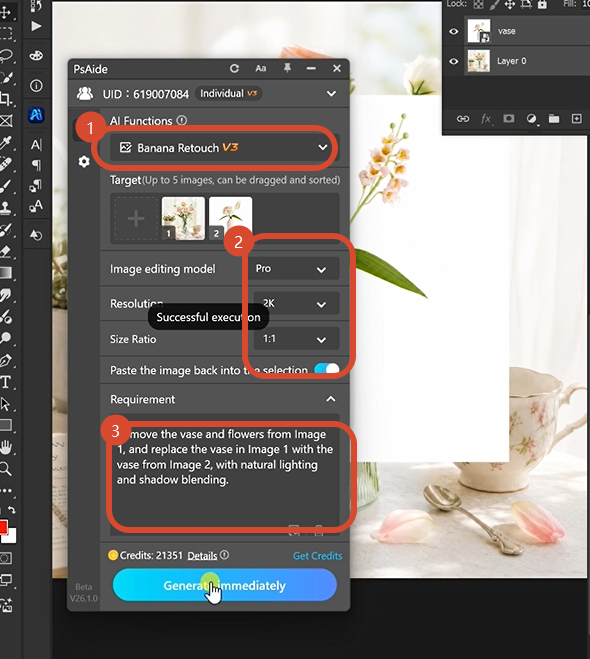Viewport: 590px width, 659px height.
Task: Select the Rectangular Marquee tool
Action: coord(6,33)
